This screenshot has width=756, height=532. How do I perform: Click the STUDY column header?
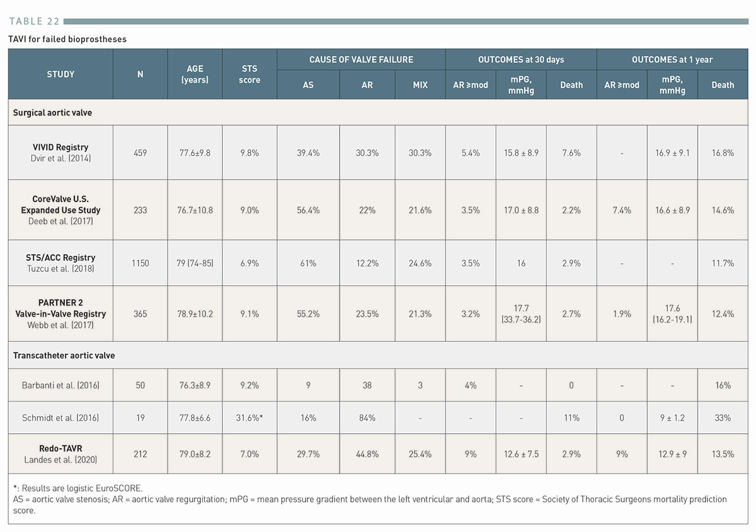[60, 74]
